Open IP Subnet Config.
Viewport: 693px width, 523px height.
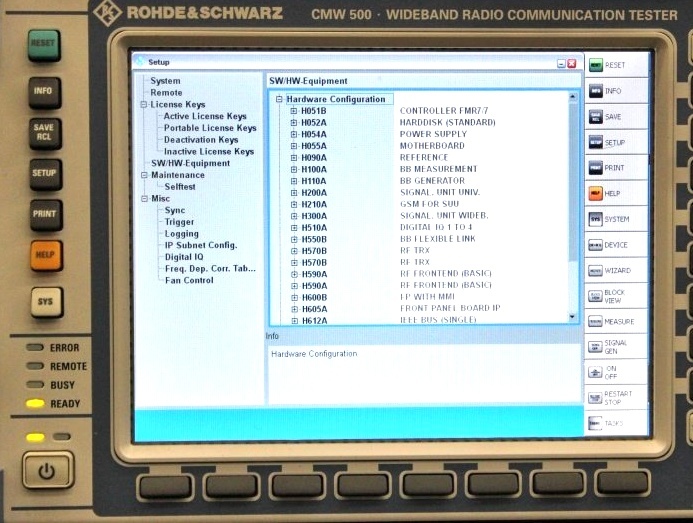click(201, 245)
